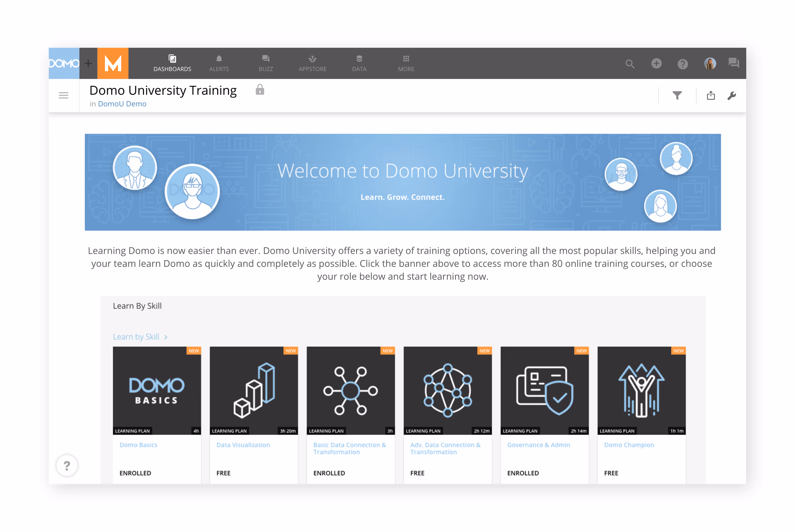Open the Buzz chat bubbles icon
The height and width of the screenshot is (532, 795).
point(734,63)
